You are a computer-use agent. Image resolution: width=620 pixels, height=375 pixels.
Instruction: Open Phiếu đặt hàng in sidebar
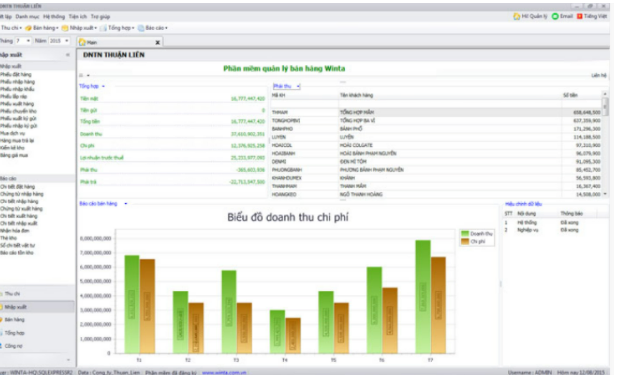(x=16, y=74)
